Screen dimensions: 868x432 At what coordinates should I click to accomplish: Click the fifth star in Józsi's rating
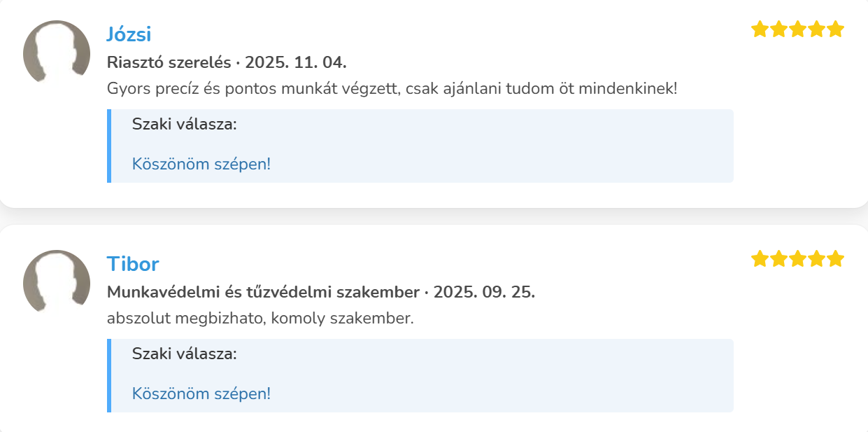[835, 29]
